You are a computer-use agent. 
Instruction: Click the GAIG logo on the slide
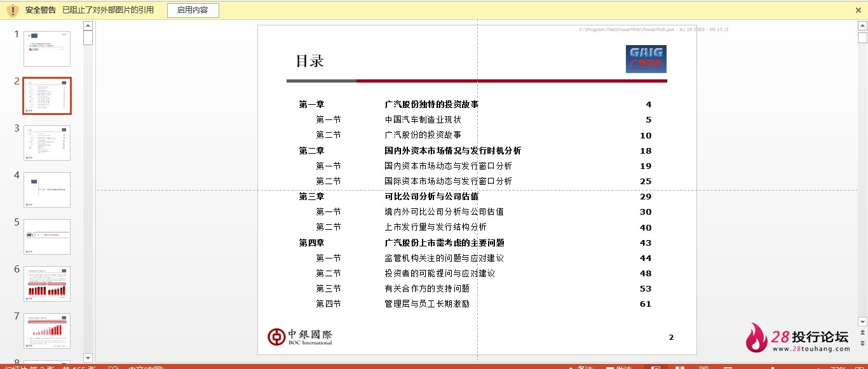(x=646, y=59)
